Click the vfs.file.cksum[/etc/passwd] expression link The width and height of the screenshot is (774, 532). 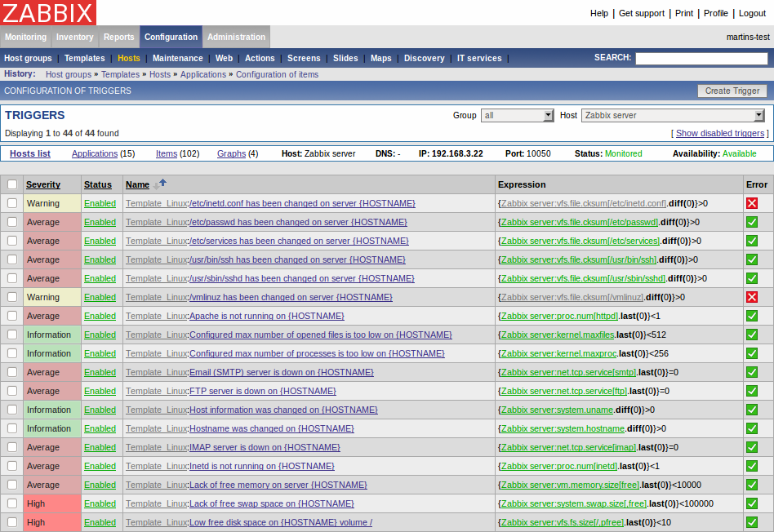pyautogui.click(x=580, y=222)
